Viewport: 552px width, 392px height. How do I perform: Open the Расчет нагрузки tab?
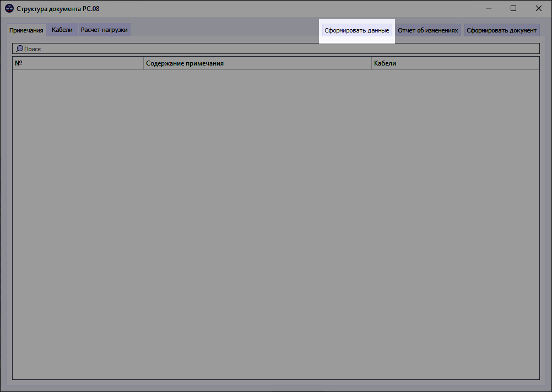104,30
